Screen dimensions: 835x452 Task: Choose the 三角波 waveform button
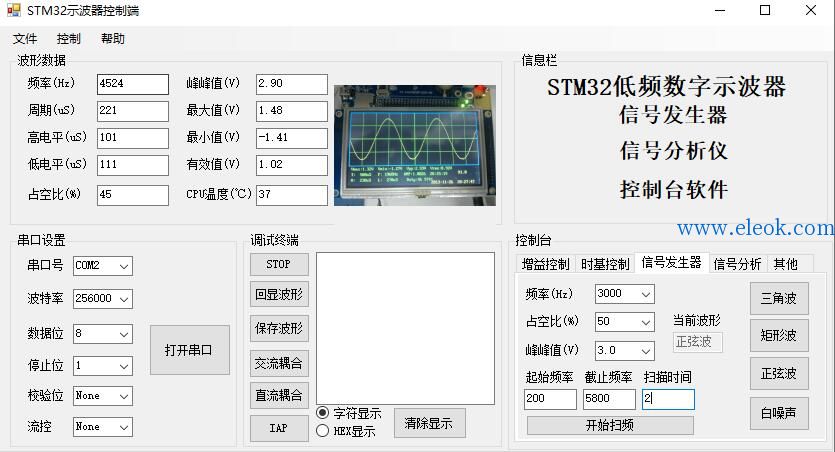[x=779, y=299]
